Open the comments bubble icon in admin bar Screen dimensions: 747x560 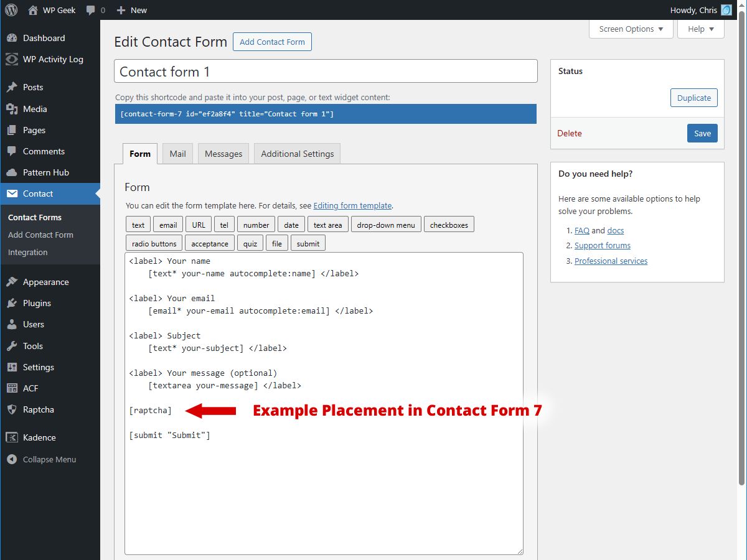tap(91, 10)
